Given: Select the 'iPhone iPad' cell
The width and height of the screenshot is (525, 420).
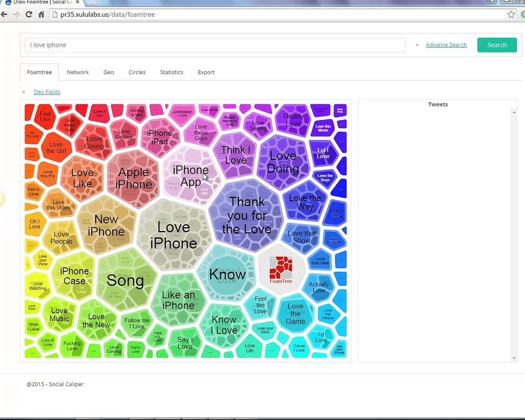Looking at the screenshot, I should 159,137.
